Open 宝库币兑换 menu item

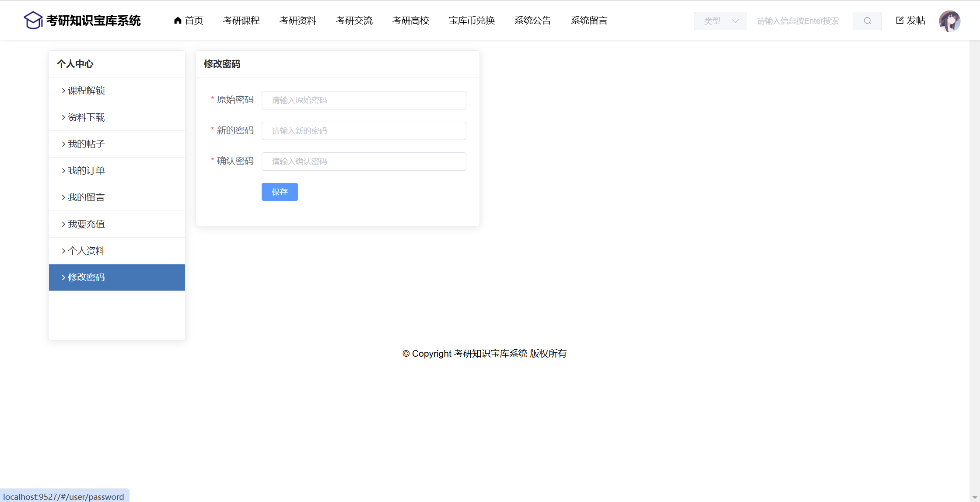[472, 21]
